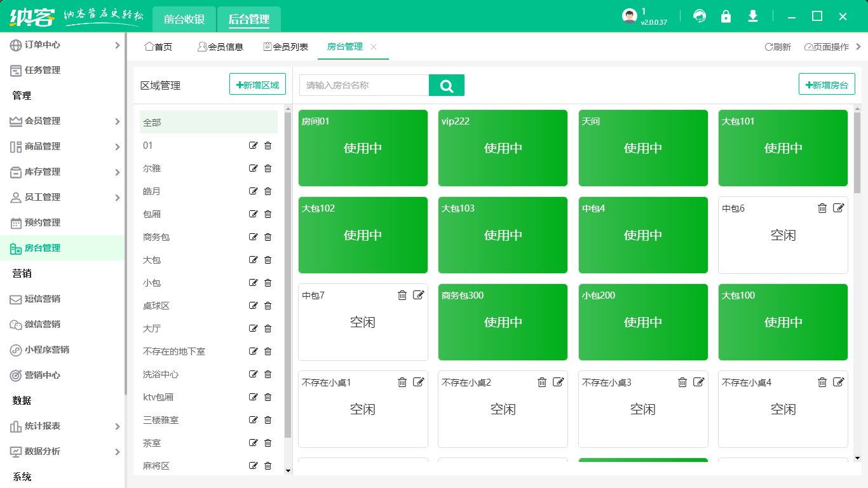Select the 大包101 room card

point(783,148)
